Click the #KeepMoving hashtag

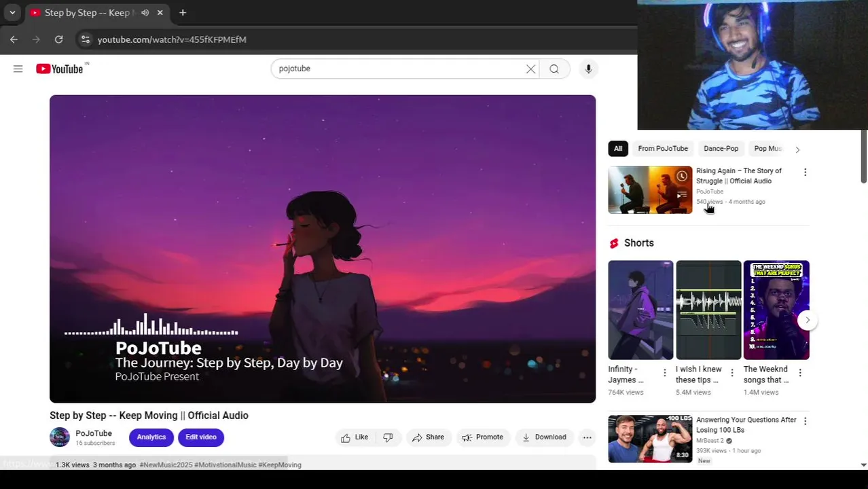280,465
